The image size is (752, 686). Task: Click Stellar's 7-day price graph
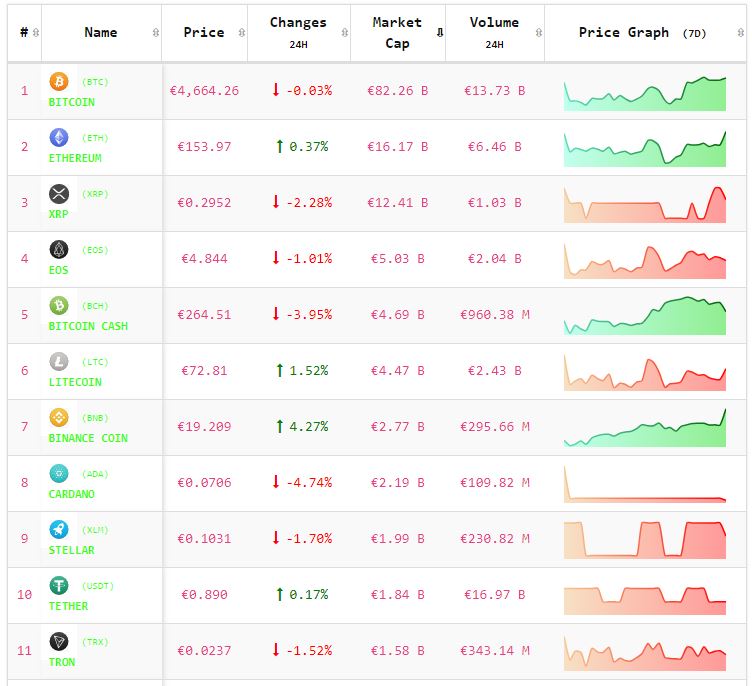click(x=645, y=539)
